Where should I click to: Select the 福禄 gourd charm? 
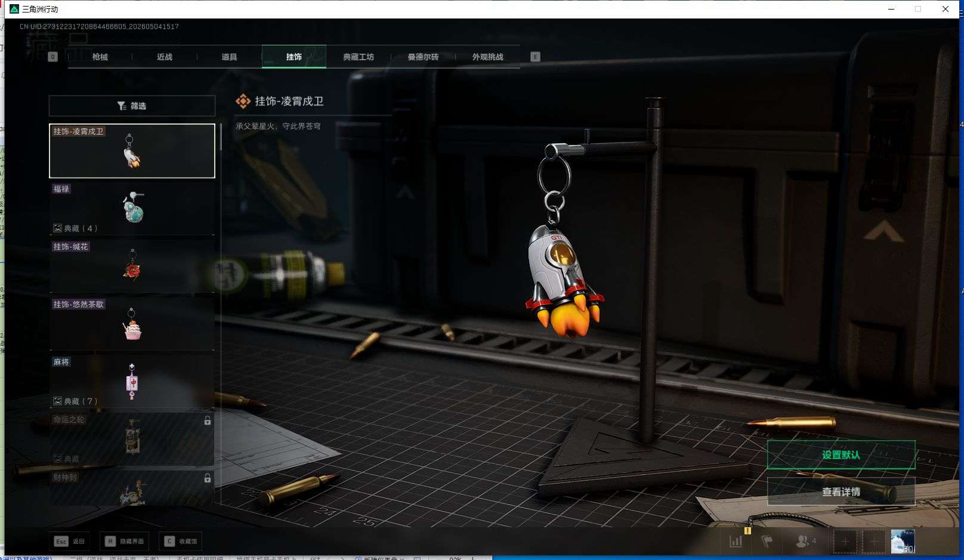(x=132, y=208)
